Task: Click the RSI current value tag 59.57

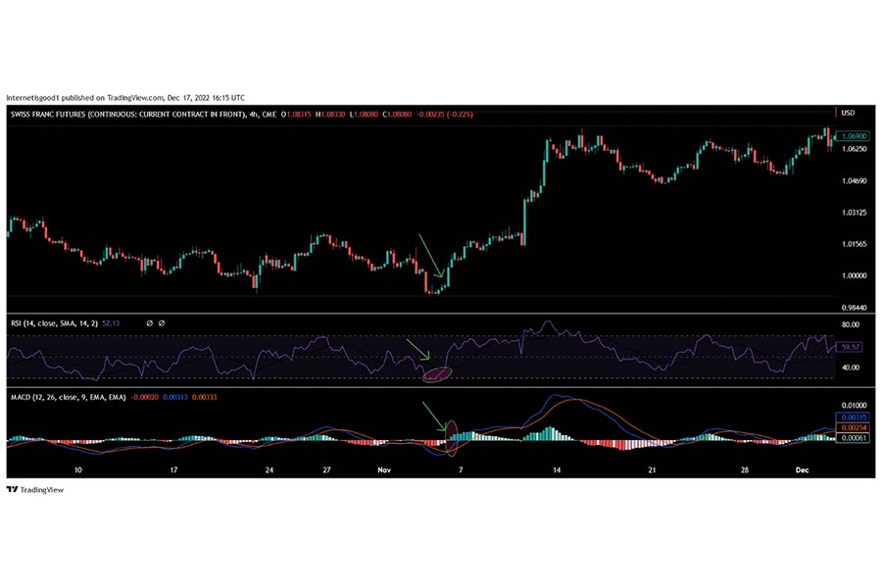Action: (850, 347)
